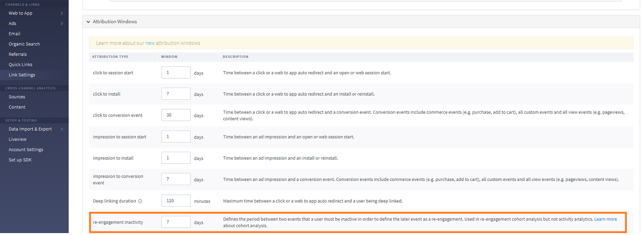Select 'ATTRIBUTION TYPE' column header

(110, 57)
